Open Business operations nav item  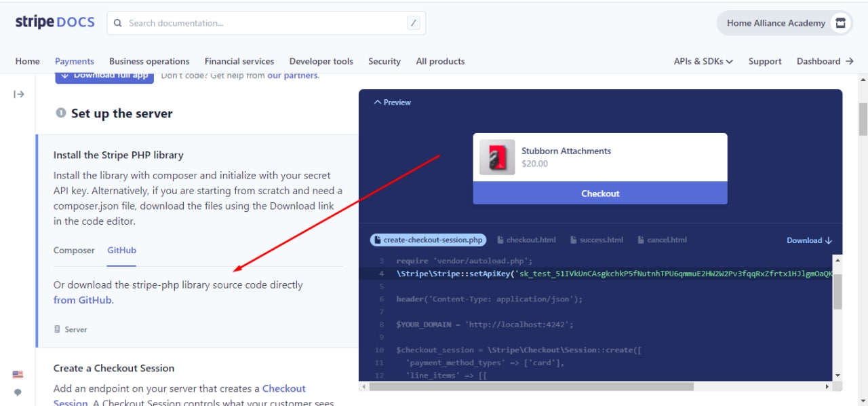pos(149,61)
